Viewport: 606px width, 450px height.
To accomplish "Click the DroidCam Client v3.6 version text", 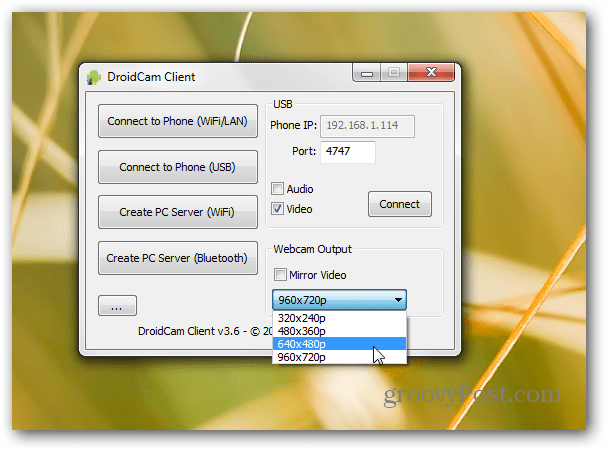I will (205, 331).
